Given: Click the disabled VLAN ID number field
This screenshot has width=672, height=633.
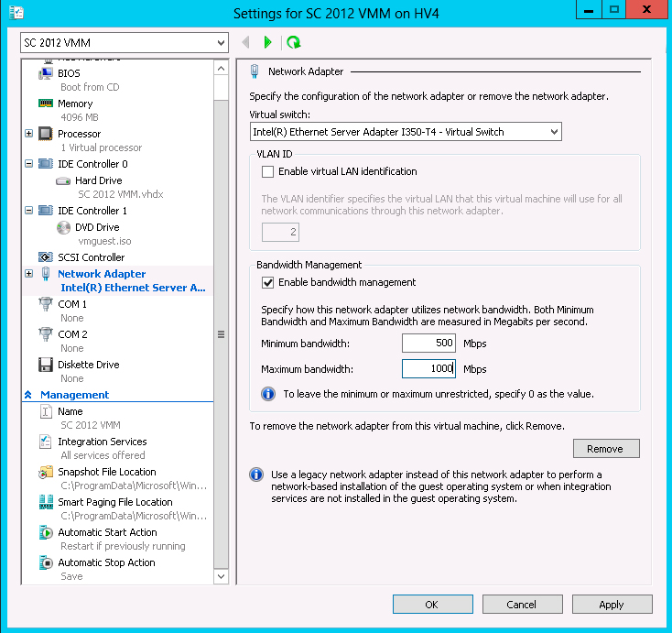Looking at the screenshot, I should pos(280,232).
